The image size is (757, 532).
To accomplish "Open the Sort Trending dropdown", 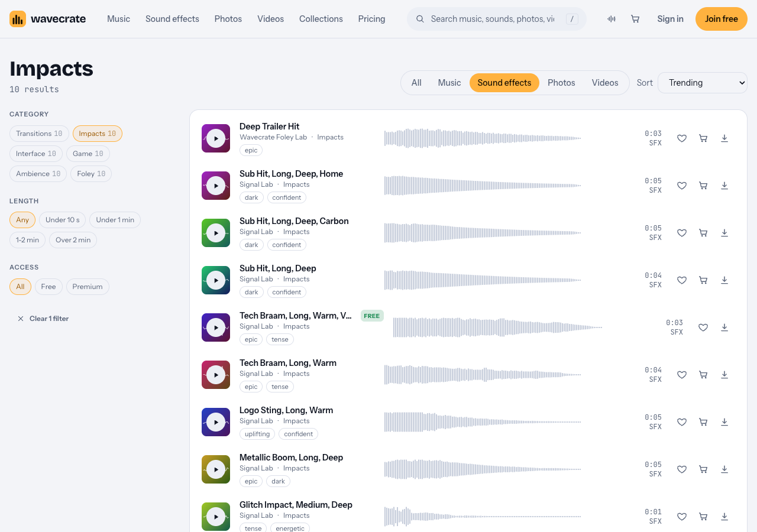I will [703, 83].
